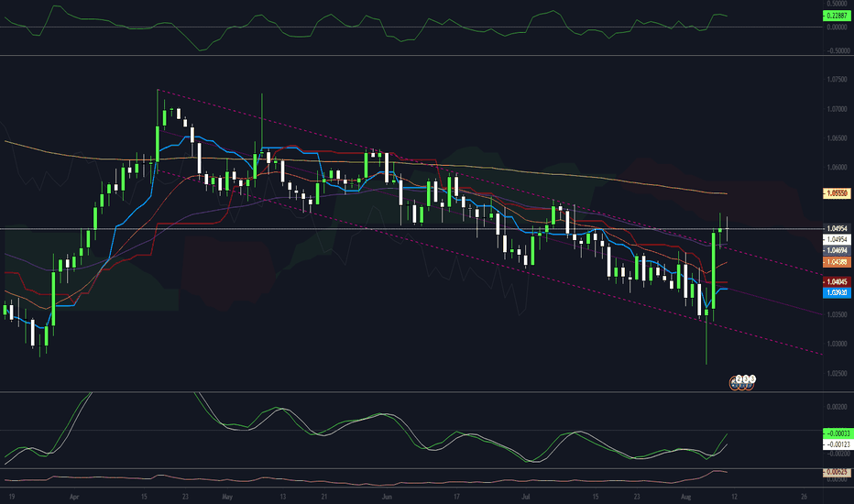This screenshot has width=854, height=504.
Task: Click the 1.02500 price axis tick
Action: pyautogui.click(x=837, y=374)
